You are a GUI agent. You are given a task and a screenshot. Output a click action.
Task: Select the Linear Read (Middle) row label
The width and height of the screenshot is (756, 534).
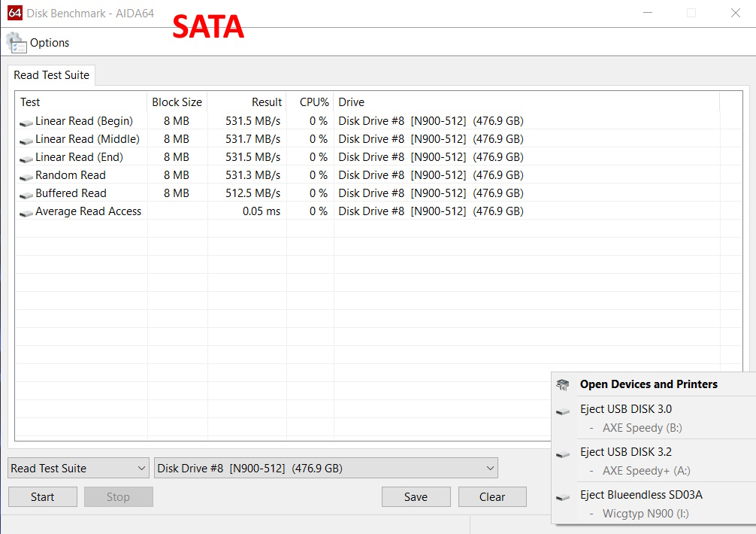(x=87, y=139)
